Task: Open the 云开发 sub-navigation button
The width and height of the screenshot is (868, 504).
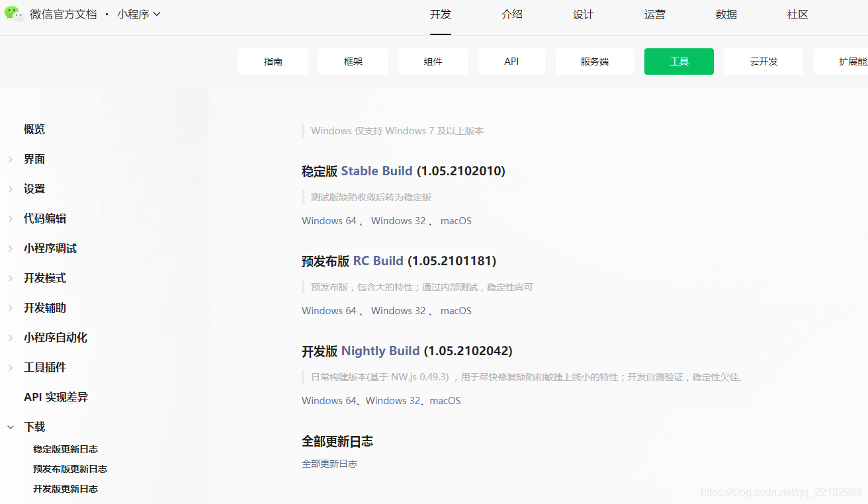Action: pos(763,62)
